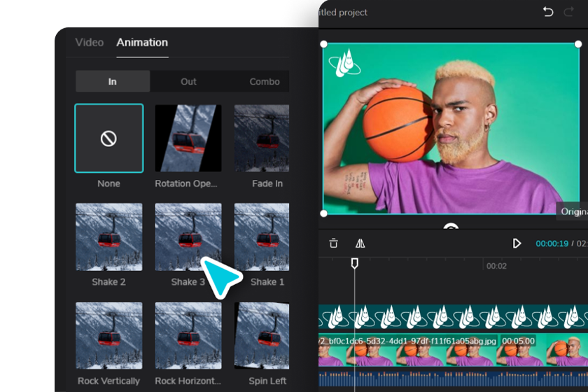Image resolution: width=588 pixels, height=392 pixels.
Task: Click the current time 00:00:19 display
Action: pos(552,244)
